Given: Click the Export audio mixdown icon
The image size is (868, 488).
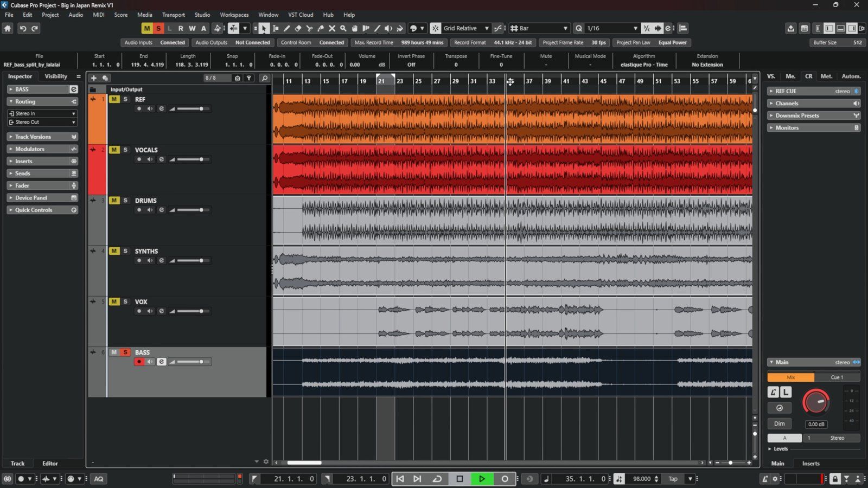Looking at the screenshot, I should (x=791, y=28).
